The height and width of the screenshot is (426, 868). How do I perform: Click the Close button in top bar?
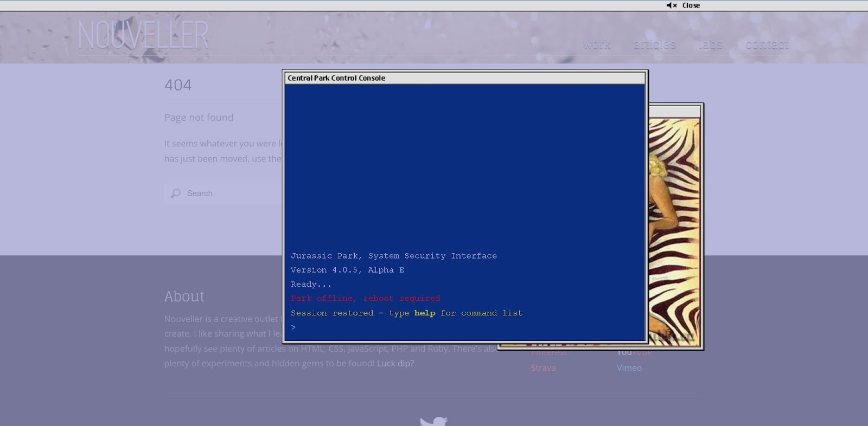[x=691, y=5]
